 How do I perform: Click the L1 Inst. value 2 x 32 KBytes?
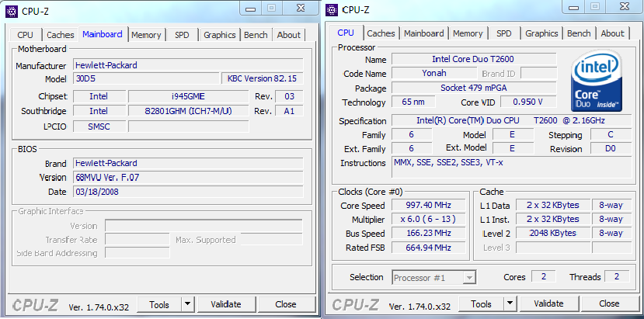click(553, 219)
